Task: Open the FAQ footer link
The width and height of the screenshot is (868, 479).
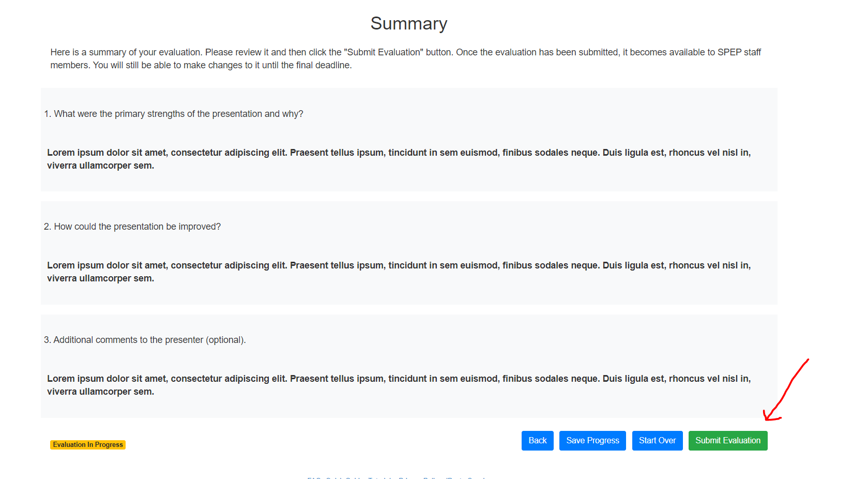Action: [314, 478]
